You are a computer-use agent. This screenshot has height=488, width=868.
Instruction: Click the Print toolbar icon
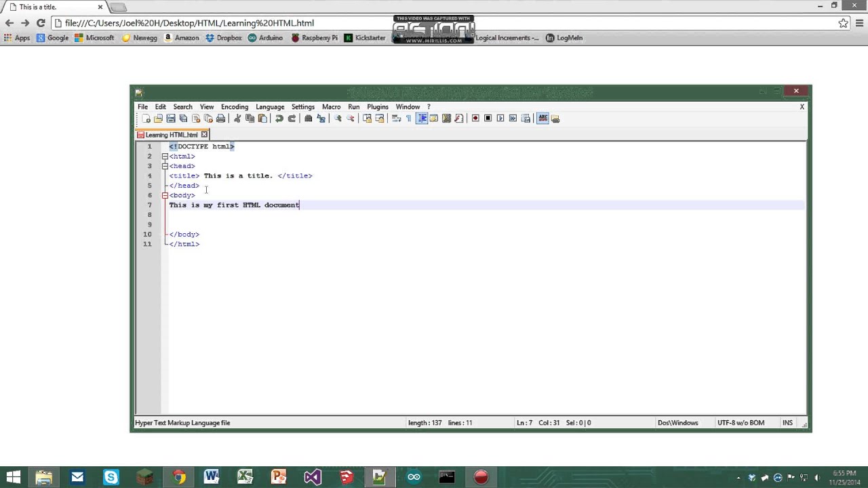pyautogui.click(x=220, y=119)
